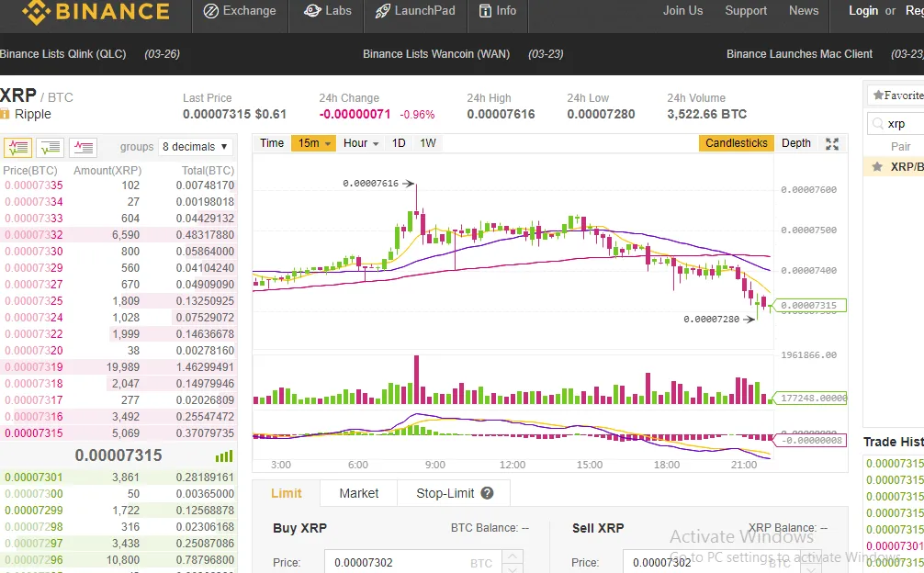The image size is (924, 573).
Task: Click the Favorites star tab
Action: [896, 95]
